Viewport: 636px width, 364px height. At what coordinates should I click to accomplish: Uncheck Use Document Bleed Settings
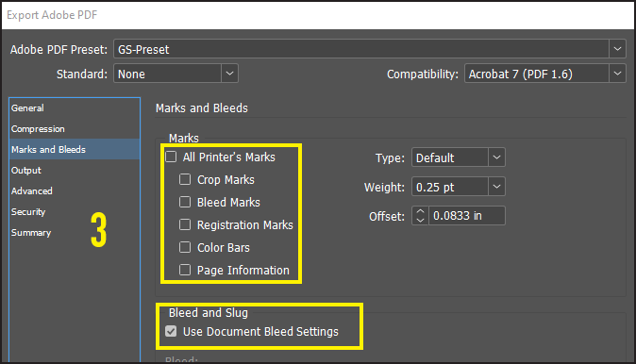tap(171, 331)
